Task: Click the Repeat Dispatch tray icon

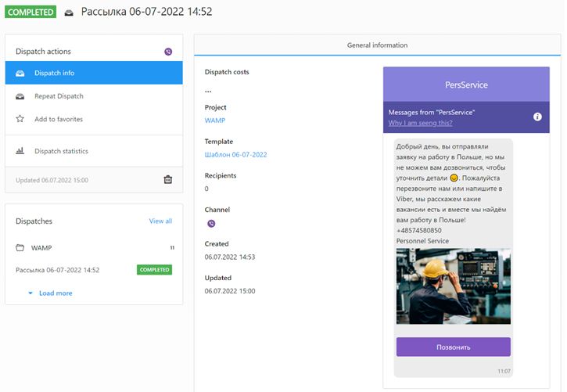Action: coord(20,96)
